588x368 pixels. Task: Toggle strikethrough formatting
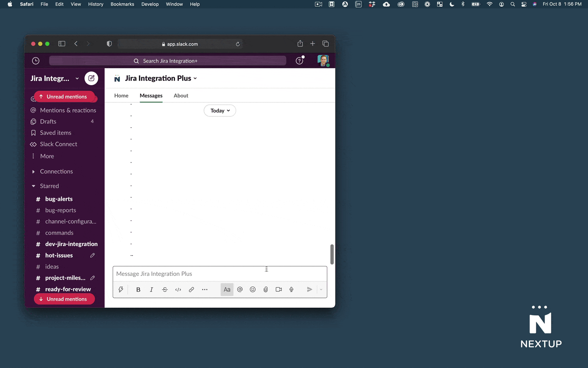click(165, 289)
